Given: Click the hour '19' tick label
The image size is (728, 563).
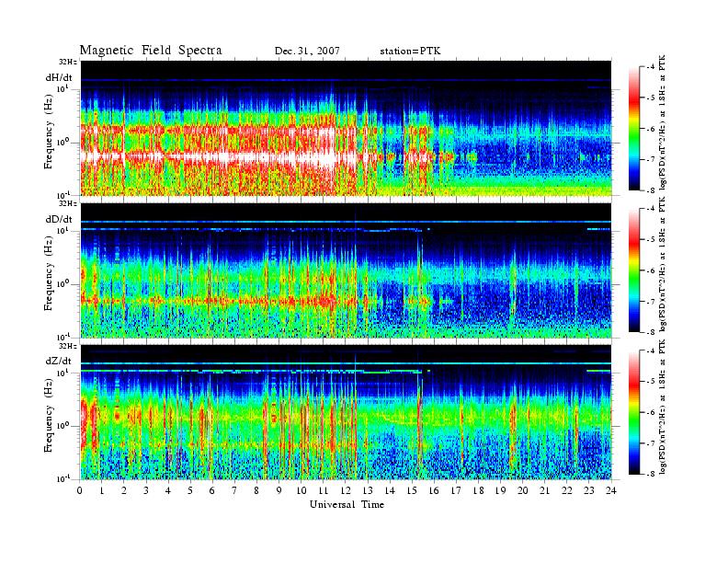Looking at the screenshot, I should click(x=500, y=490).
